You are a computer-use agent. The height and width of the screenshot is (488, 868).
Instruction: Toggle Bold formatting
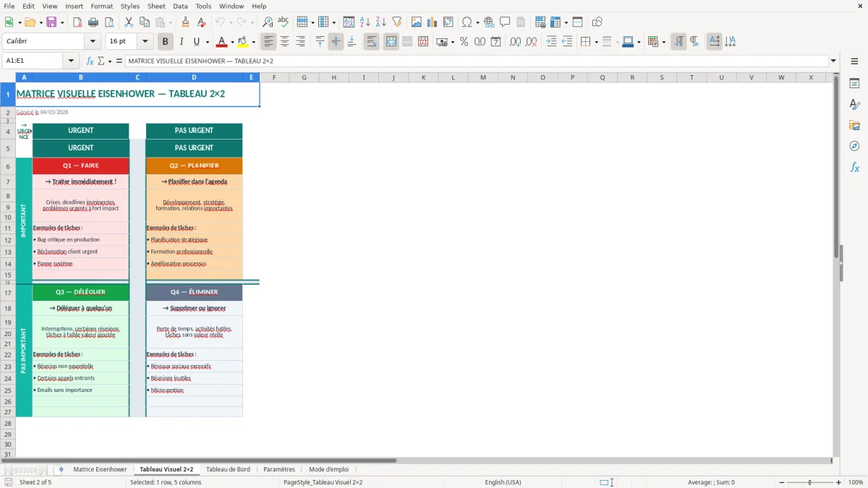165,42
